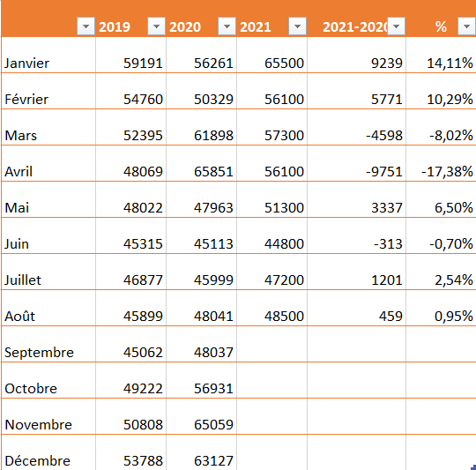Select the Juillet difference cell showing 1201
The width and height of the screenshot is (476, 470).
coord(357,272)
